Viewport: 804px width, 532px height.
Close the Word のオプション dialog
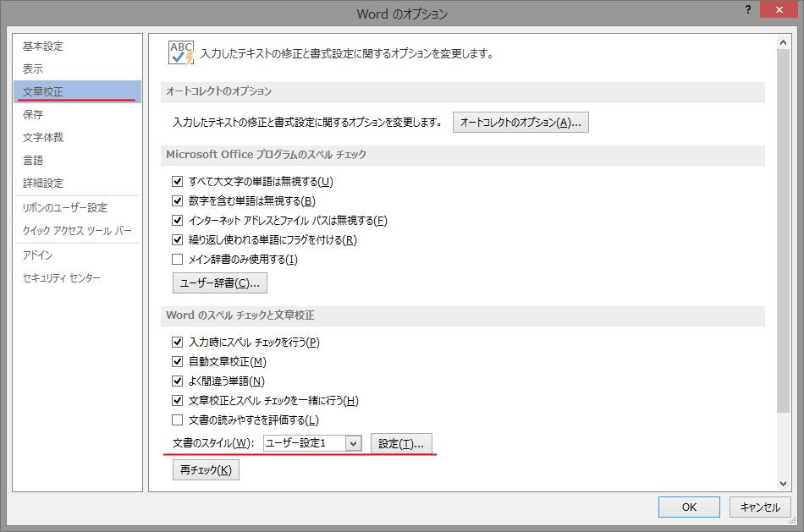pyautogui.click(x=779, y=10)
